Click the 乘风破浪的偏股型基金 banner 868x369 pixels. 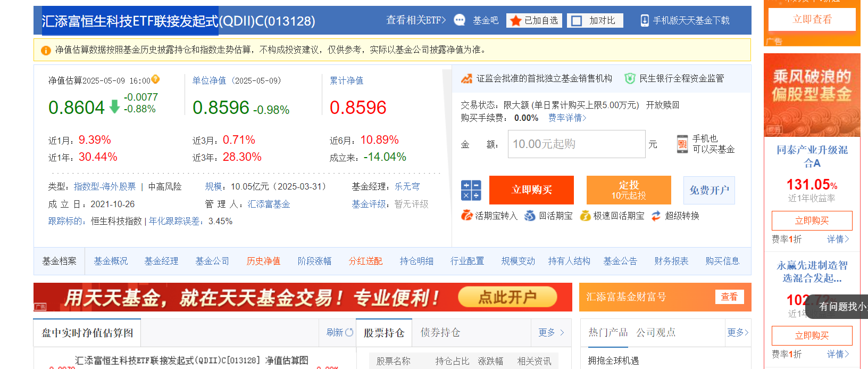point(812,95)
